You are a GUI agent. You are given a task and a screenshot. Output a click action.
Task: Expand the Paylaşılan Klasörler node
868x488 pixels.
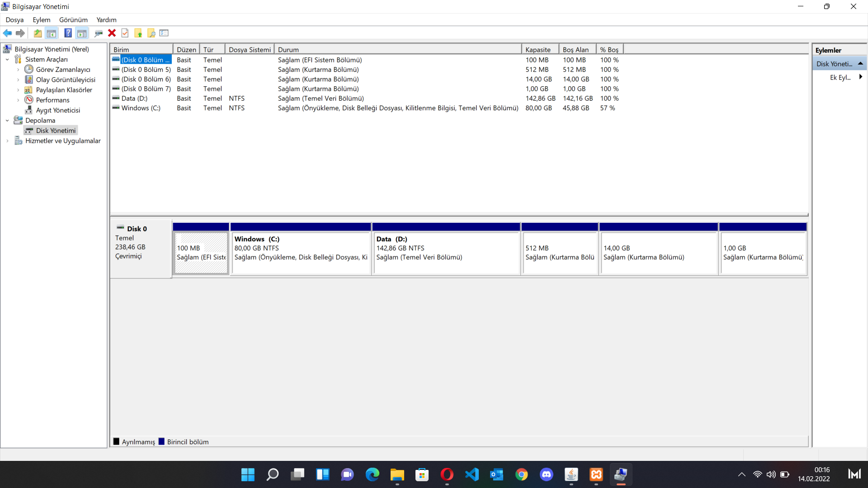coord(18,90)
